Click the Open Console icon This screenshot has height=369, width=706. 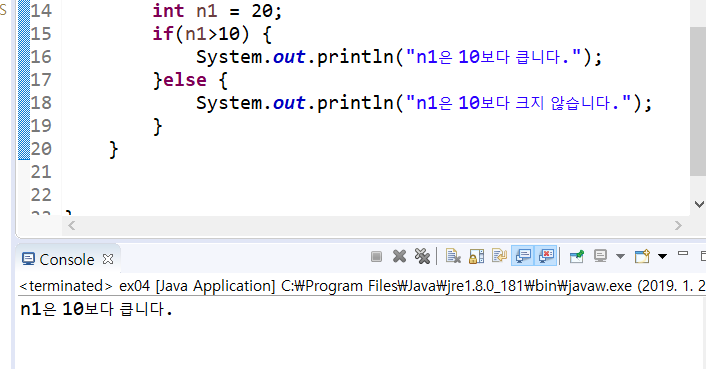click(642, 256)
